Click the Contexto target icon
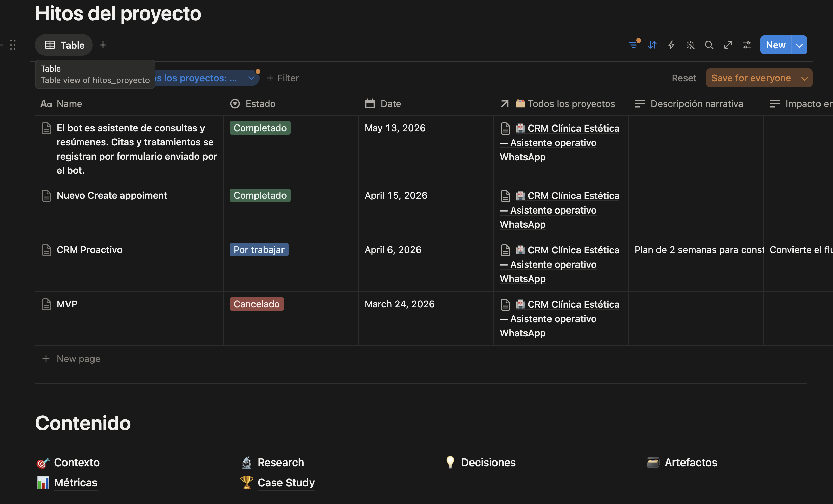 coord(43,463)
